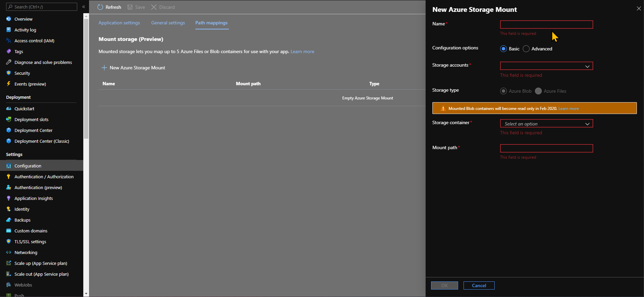Click the Authentication (preview) person icon

9,187
